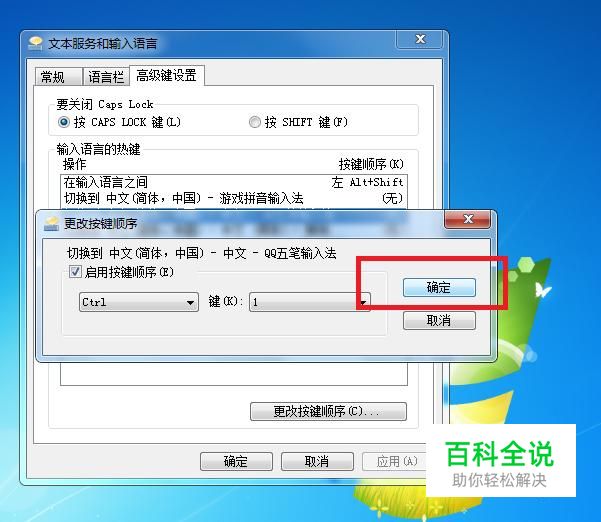Select 按 CAPS LOCK 键 radio button
The image size is (601, 522).
tap(64, 122)
